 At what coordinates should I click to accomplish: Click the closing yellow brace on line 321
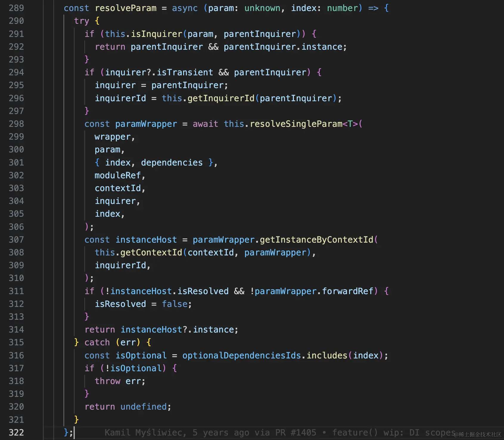coord(77,419)
